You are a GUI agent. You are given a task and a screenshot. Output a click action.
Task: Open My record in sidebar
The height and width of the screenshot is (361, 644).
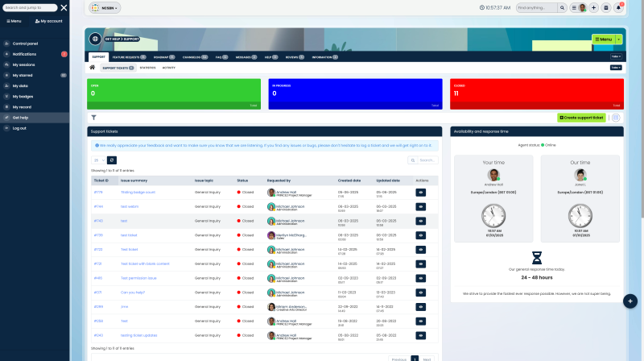click(22, 107)
